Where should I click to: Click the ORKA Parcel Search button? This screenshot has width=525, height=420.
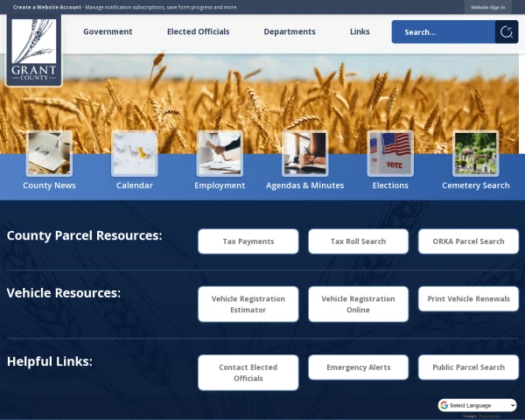point(468,241)
